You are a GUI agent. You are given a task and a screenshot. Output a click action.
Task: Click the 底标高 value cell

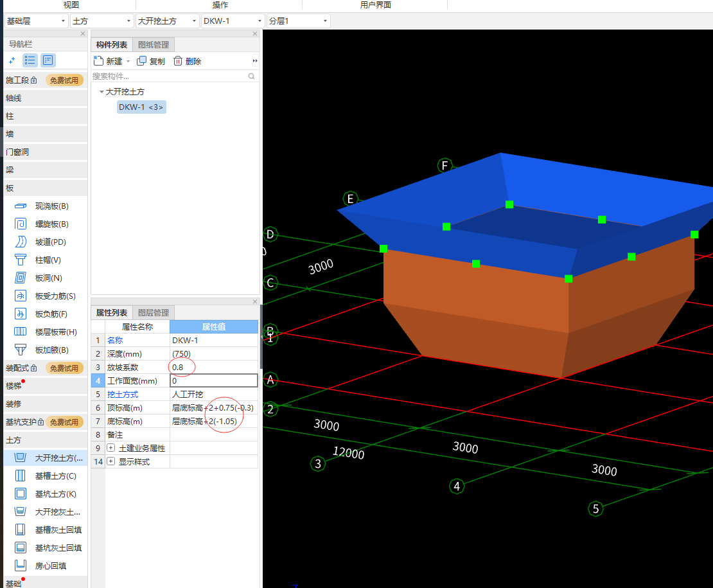coord(214,421)
